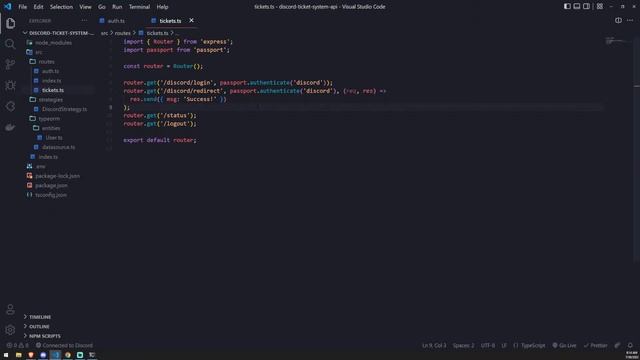The height and width of the screenshot is (360, 640).
Task: Open File Explorer from taskbar
Action: (18, 355)
